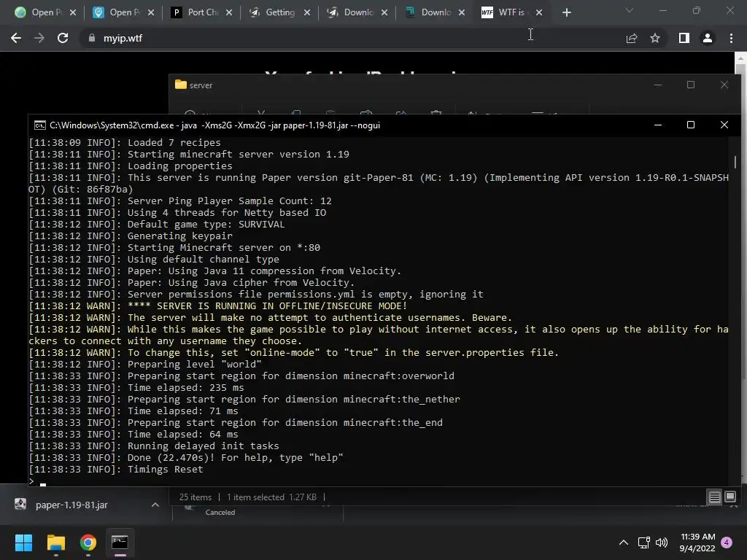The width and height of the screenshot is (747, 560).
Task: Open the volume tray icon
Action: point(662,542)
